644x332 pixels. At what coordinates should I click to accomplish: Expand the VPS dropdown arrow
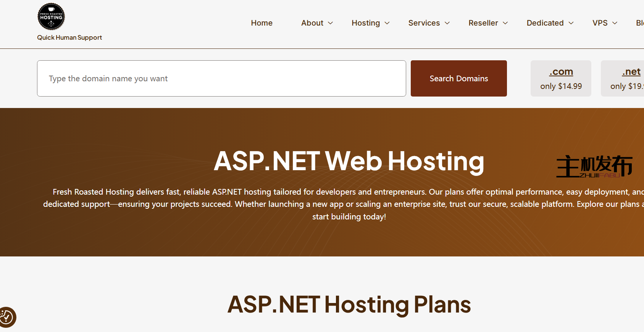(x=615, y=23)
